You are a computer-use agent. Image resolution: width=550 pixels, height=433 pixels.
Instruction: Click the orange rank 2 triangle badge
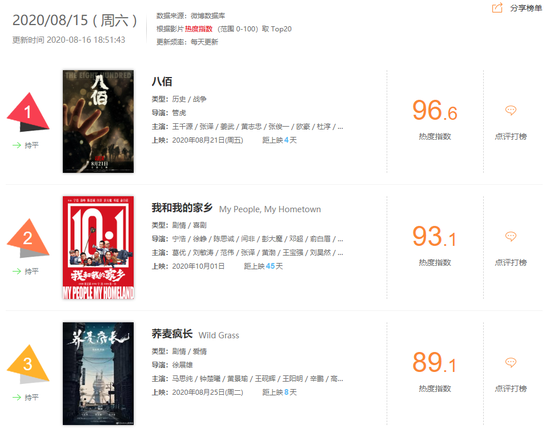28,238
